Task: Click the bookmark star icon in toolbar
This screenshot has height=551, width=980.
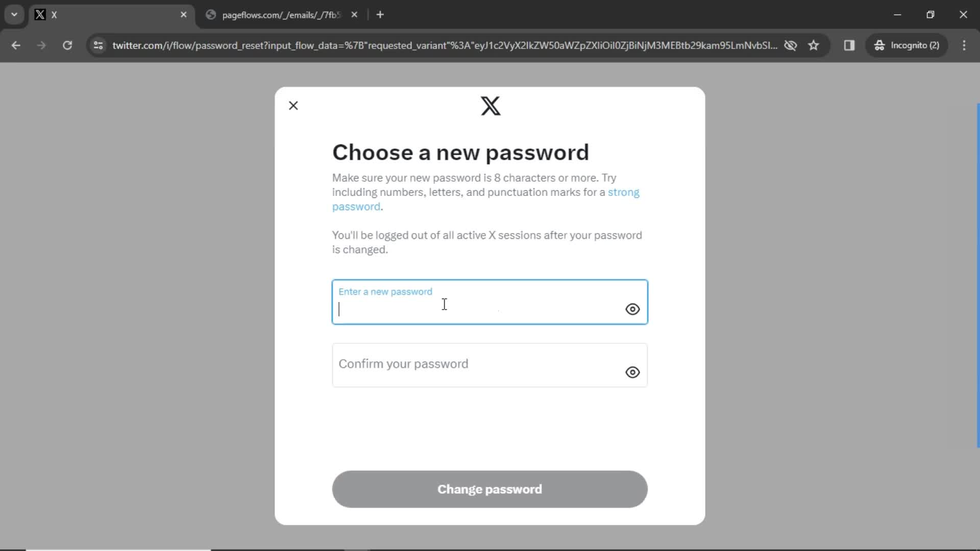Action: click(x=815, y=45)
